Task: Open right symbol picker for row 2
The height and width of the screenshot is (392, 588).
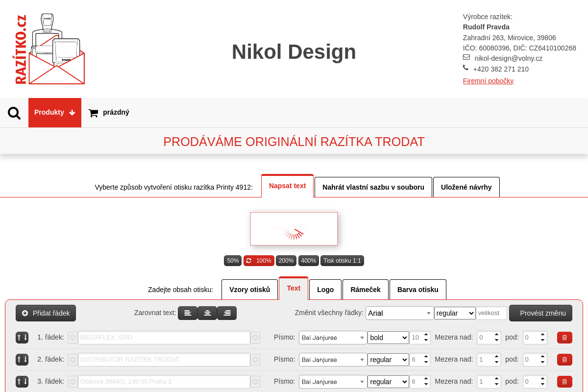Action: pyautogui.click(x=255, y=360)
